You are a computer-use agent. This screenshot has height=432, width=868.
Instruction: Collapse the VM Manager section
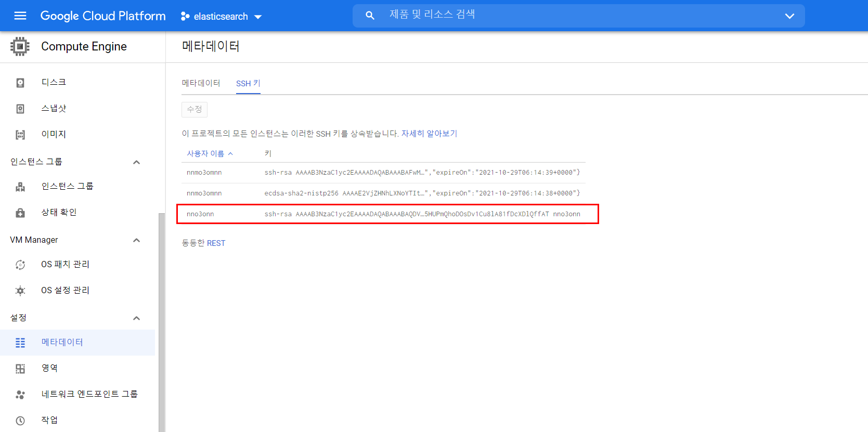point(137,240)
